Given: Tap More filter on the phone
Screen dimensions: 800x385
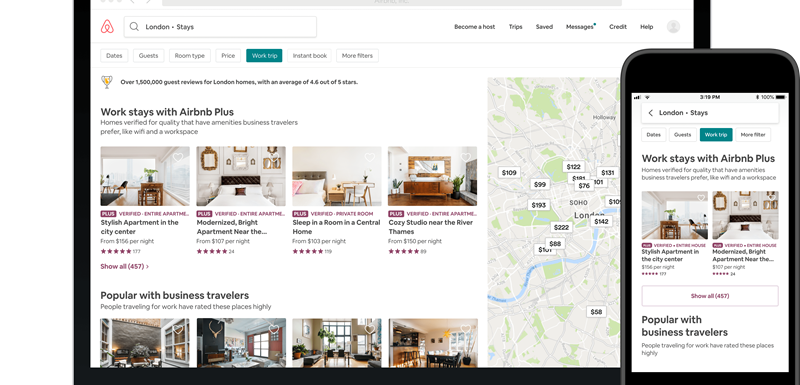Looking at the screenshot, I should pos(753,135).
